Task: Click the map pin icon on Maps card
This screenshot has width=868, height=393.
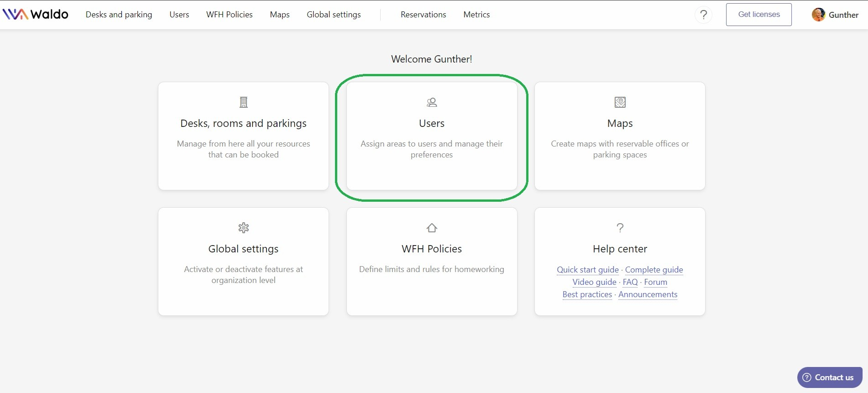Action: (620, 102)
